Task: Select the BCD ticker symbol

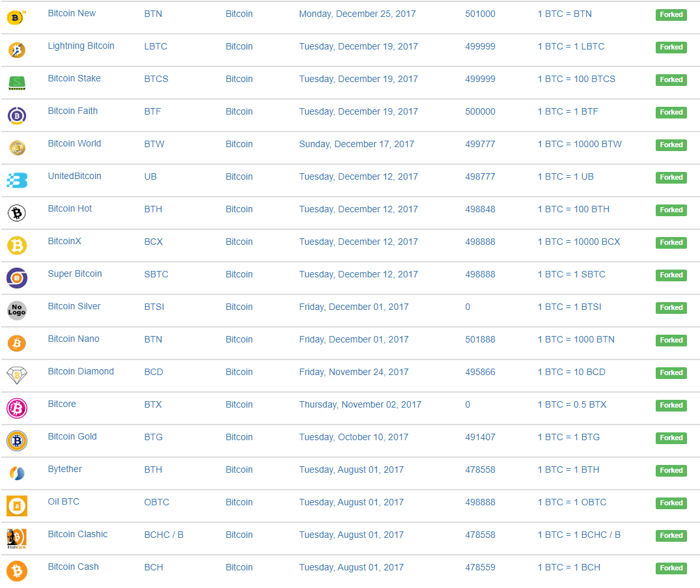Action: (154, 372)
